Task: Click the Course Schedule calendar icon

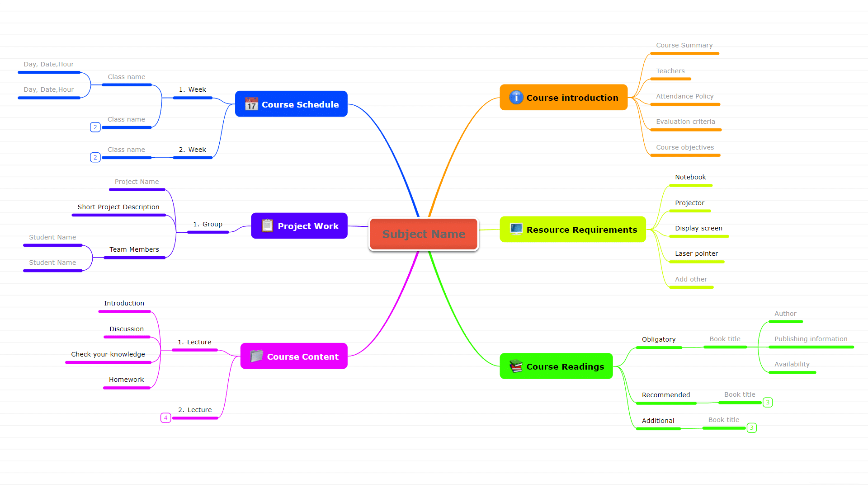Action: [251, 105]
